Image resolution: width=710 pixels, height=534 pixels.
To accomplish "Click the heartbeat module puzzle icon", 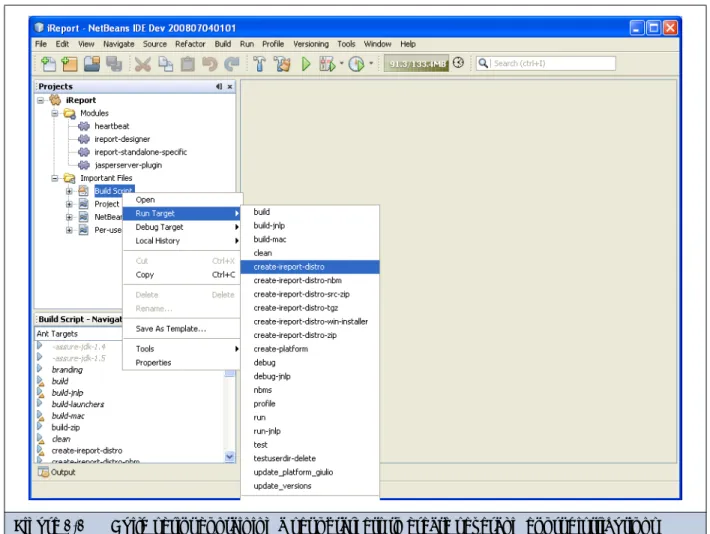I will coord(84,126).
